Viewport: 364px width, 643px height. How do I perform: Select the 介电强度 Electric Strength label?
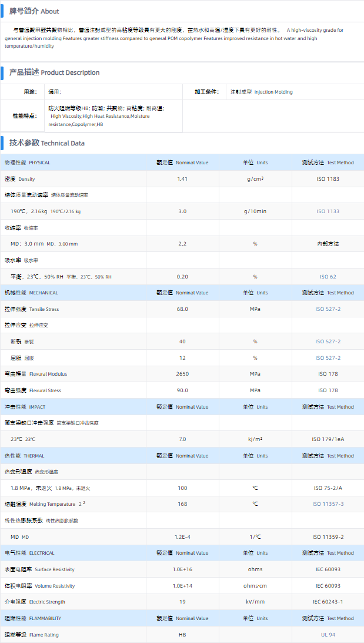click(x=35, y=602)
